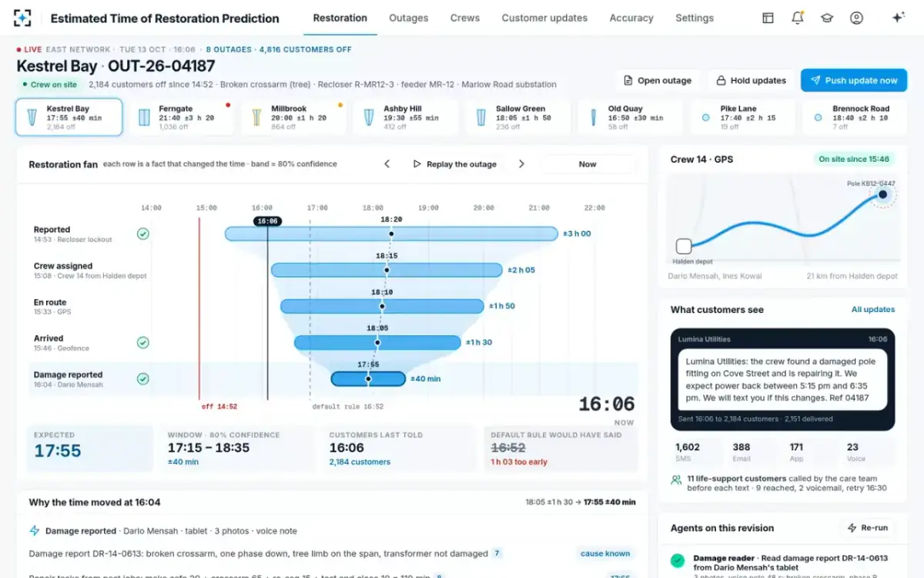Click the app logo icon
This screenshot has height=578, width=924.
(x=23, y=18)
